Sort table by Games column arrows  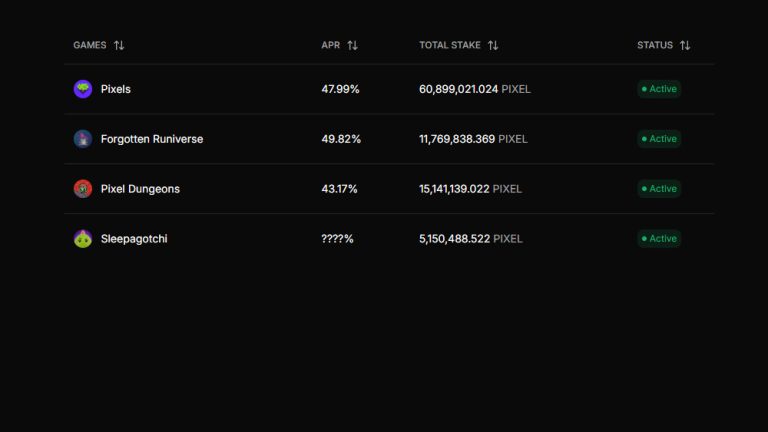pyautogui.click(x=119, y=45)
